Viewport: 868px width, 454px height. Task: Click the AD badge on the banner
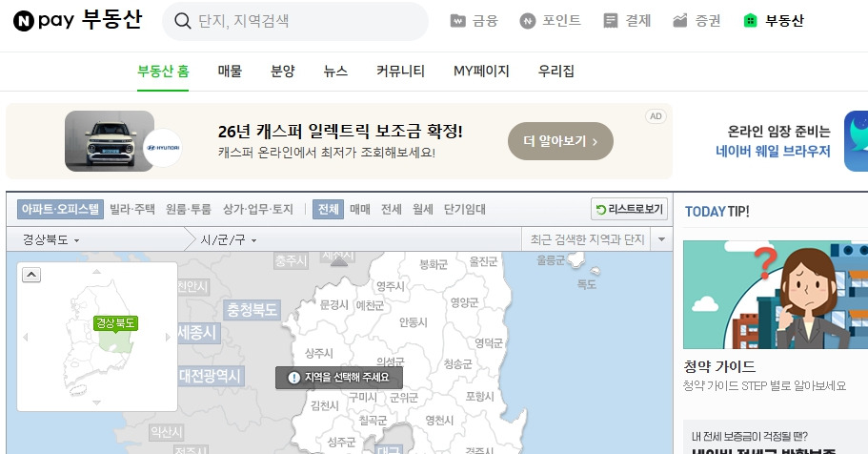656,116
